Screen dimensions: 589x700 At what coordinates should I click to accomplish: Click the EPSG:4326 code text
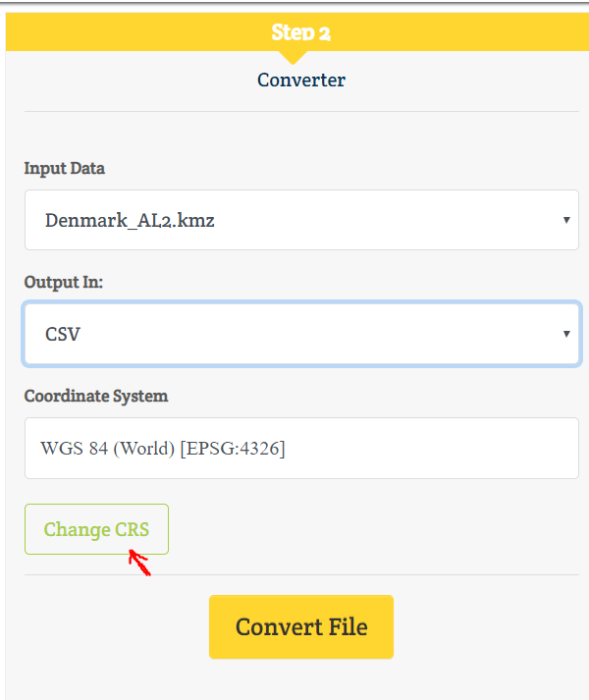[x=233, y=449]
